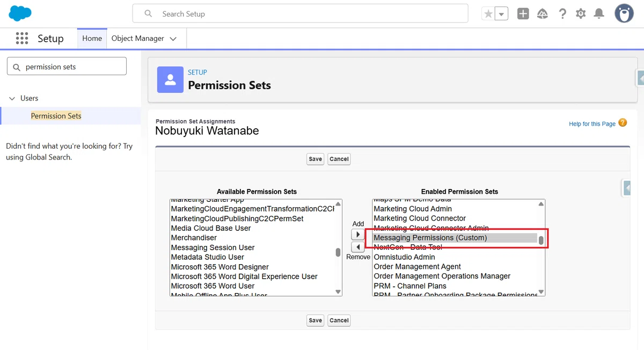Open the Global Actions plus icon

point(523,14)
